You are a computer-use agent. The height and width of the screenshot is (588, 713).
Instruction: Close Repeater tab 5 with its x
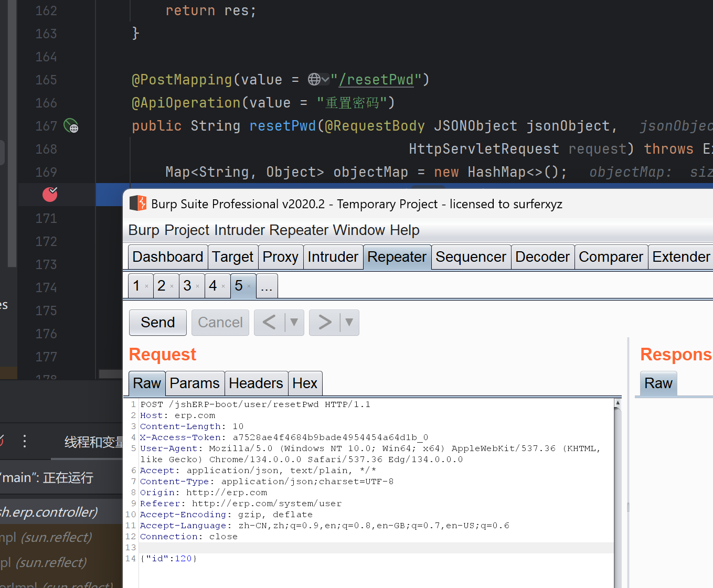249,286
